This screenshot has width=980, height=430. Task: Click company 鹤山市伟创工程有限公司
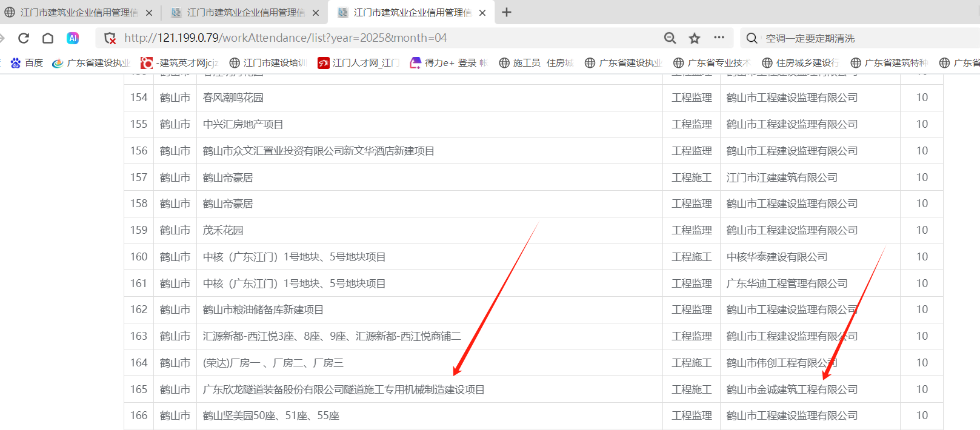pos(782,363)
